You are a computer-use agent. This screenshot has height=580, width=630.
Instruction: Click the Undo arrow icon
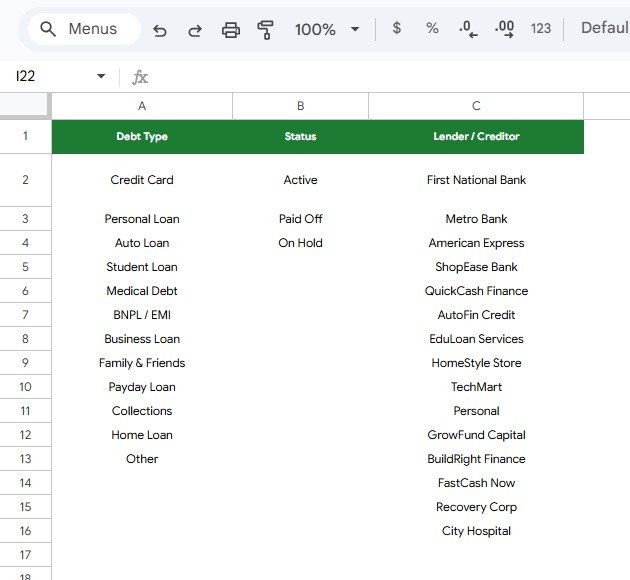[160, 30]
